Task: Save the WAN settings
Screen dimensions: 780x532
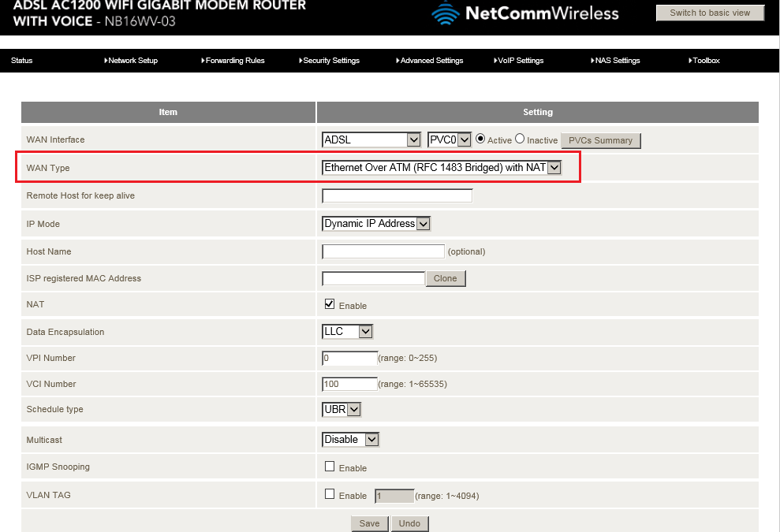Action: click(x=370, y=523)
